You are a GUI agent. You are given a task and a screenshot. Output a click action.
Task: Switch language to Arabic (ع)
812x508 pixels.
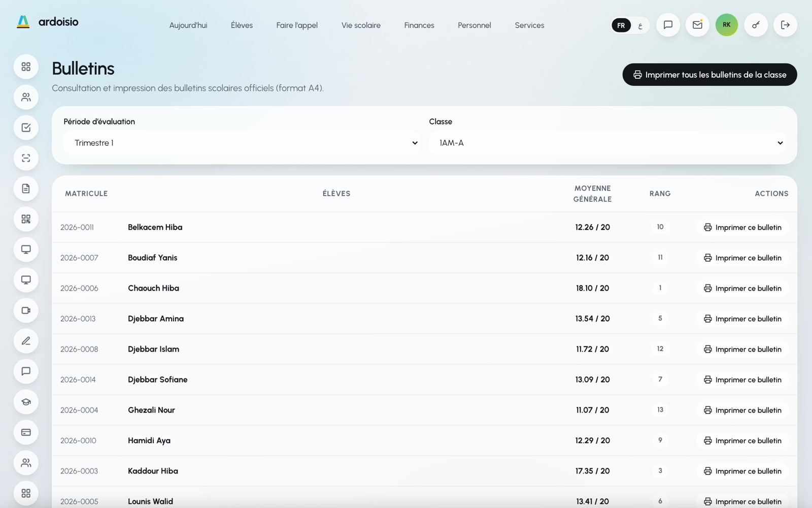[640, 25]
